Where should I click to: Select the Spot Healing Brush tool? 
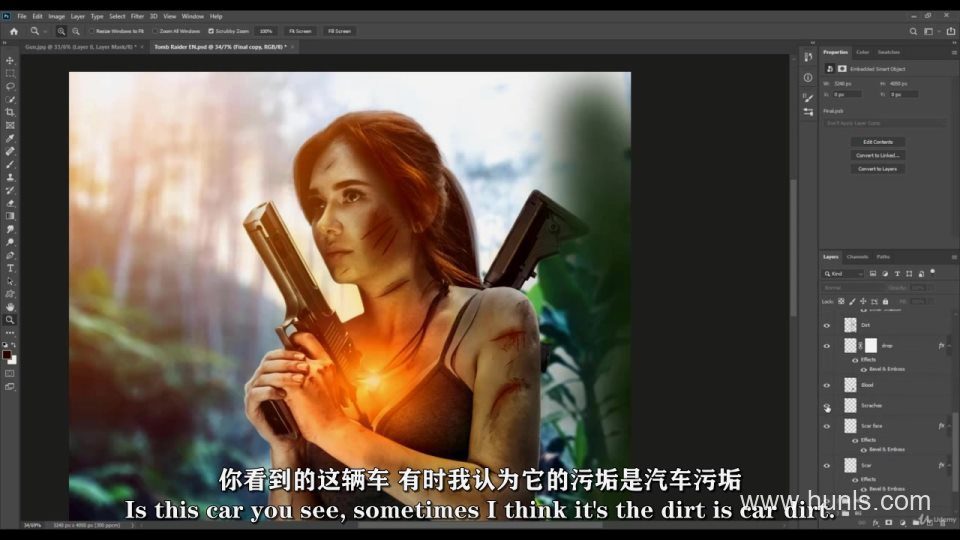pyautogui.click(x=10, y=151)
